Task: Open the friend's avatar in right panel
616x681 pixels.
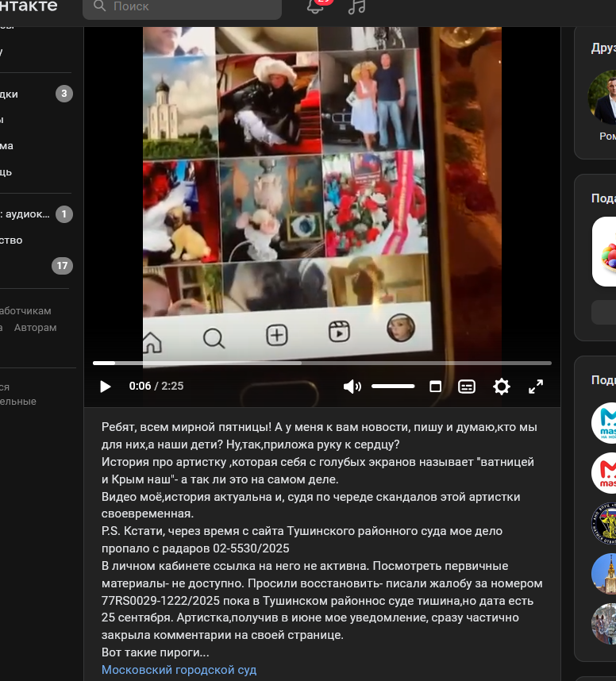Action: point(605,97)
